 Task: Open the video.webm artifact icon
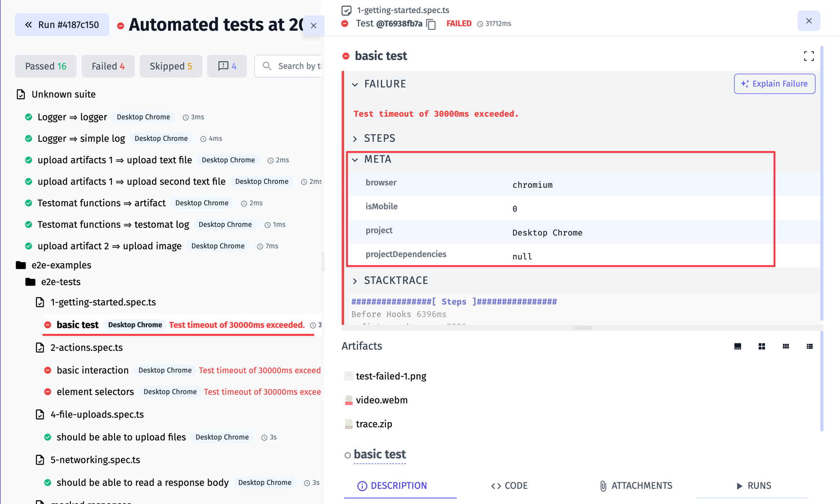[x=349, y=400]
